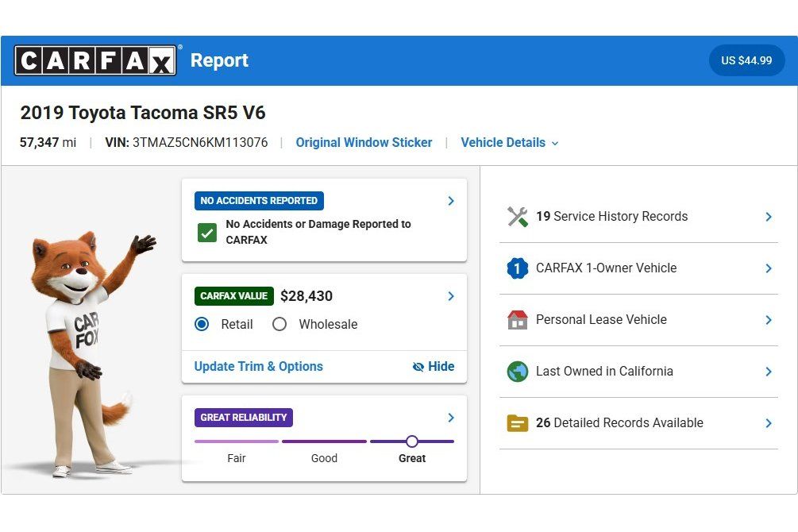Viewport: 798px width, 532px height.
Task: Click the 57,347 mi mileage text
Action: 48,143
